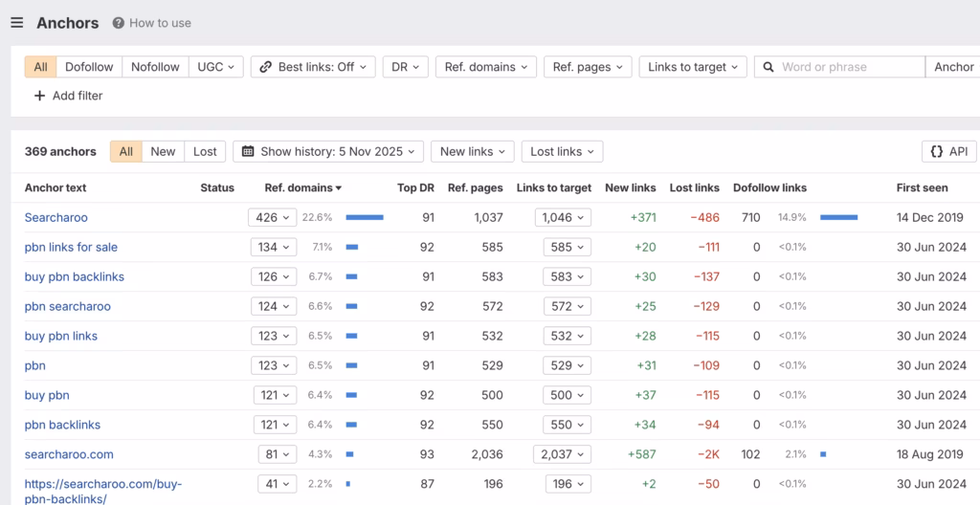Open Show history: 5 Nov 2025 dropdown
The width and height of the screenshot is (980, 505).
click(328, 151)
